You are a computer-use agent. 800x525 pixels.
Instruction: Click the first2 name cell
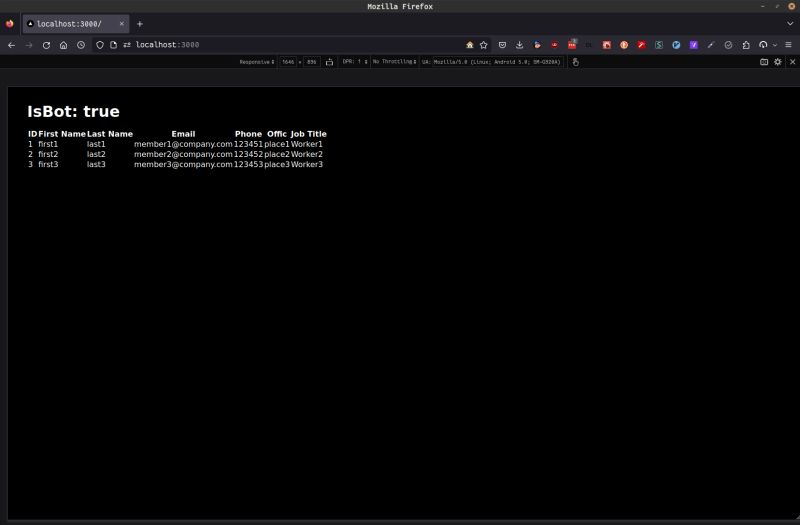pyautogui.click(x=48, y=154)
